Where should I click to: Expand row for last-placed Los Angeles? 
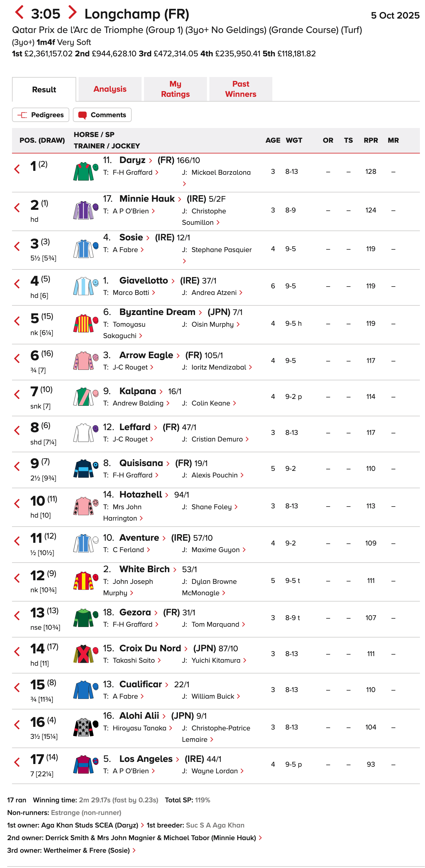pyautogui.click(x=17, y=762)
